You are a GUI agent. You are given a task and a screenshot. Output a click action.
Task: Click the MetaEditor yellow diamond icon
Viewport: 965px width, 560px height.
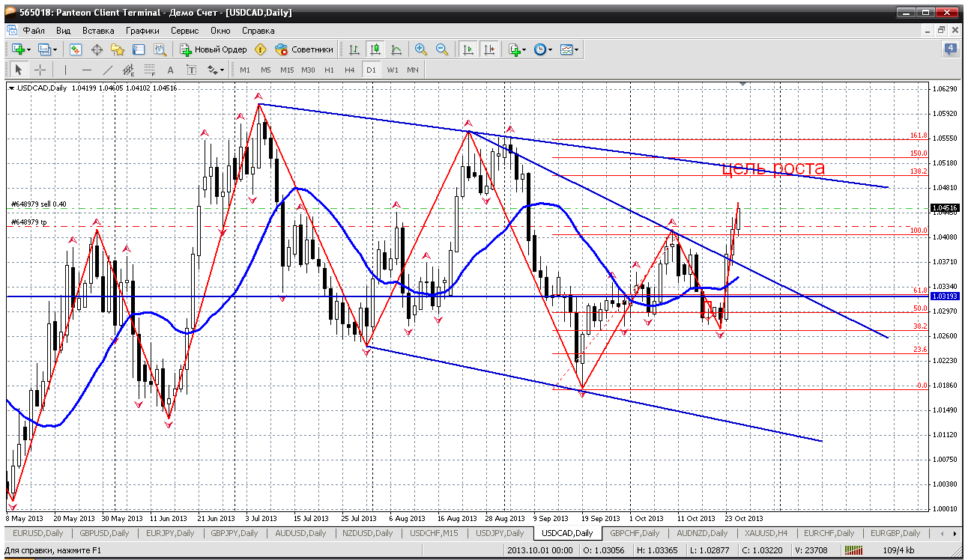[260, 49]
